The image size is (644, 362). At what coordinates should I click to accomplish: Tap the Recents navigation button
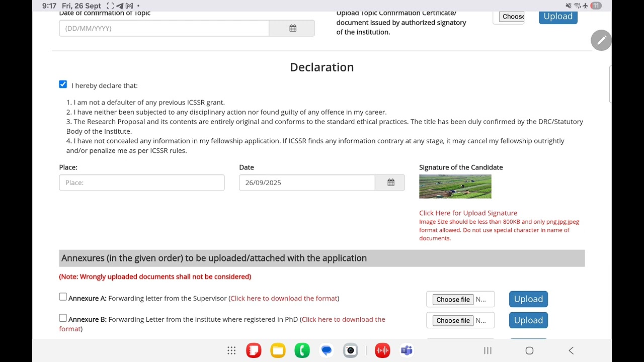point(488,350)
